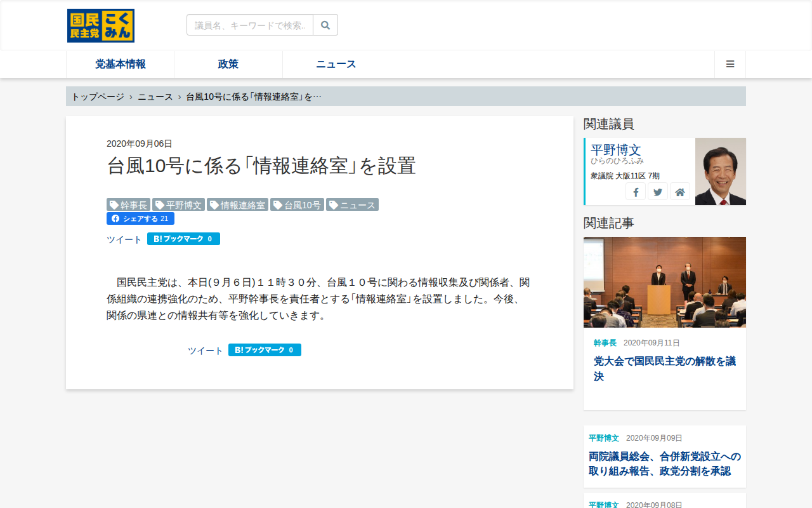The height and width of the screenshot is (508, 812).
Task: Click the 幹事長 category label in related article
Action: coord(605,343)
